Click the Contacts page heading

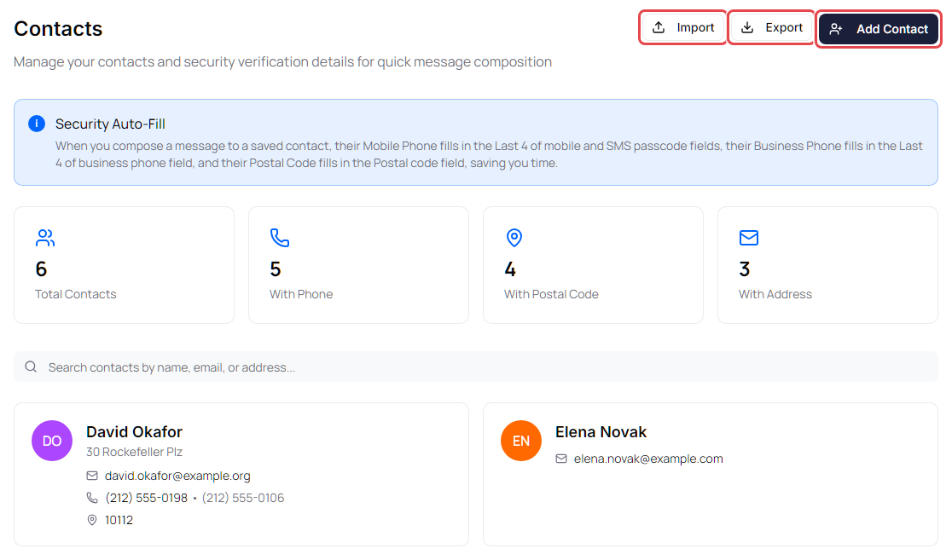click(58, 29)
